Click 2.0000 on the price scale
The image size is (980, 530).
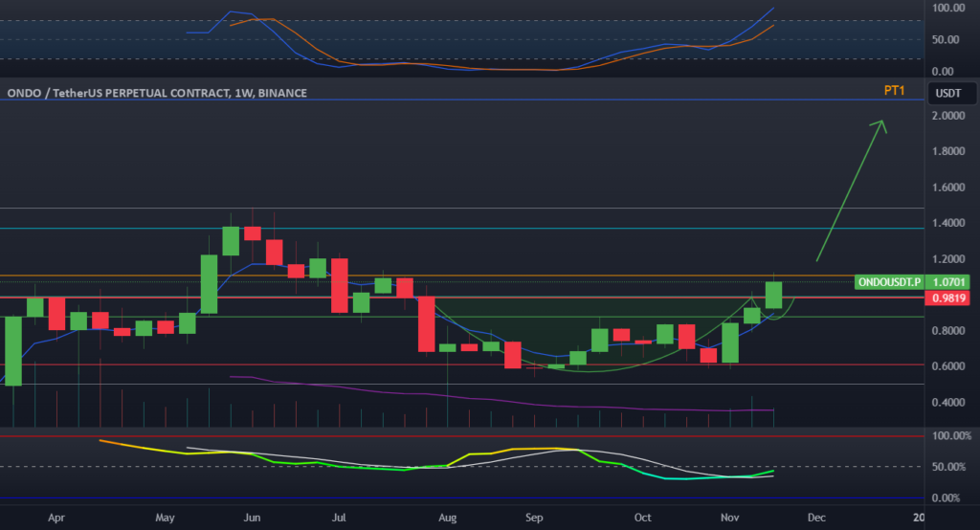[x=946, y=116]
